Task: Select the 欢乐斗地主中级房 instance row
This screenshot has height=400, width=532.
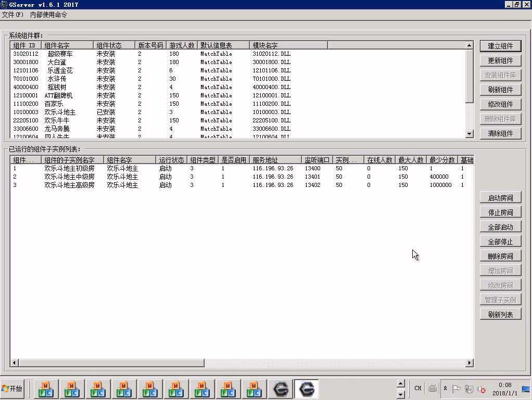Action: 69,177
